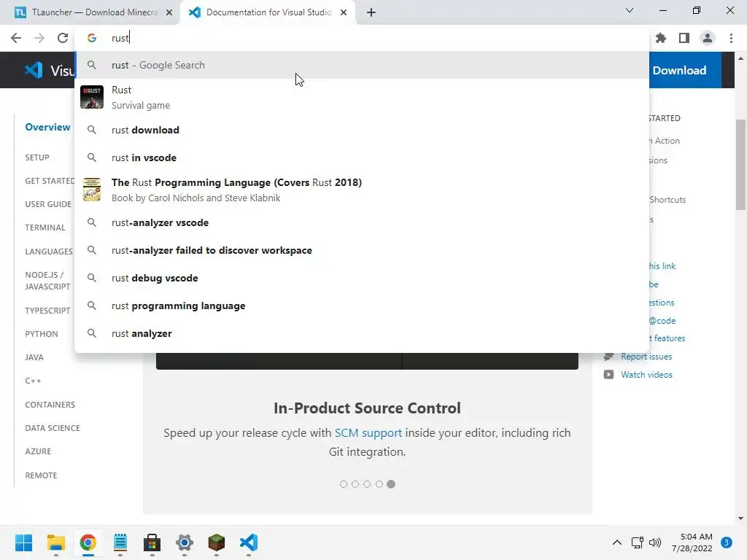Select the Rust survival game thumbnail
Image resolution: width=747 pixels, height=560 pixels.
click(x=91, y=97)
